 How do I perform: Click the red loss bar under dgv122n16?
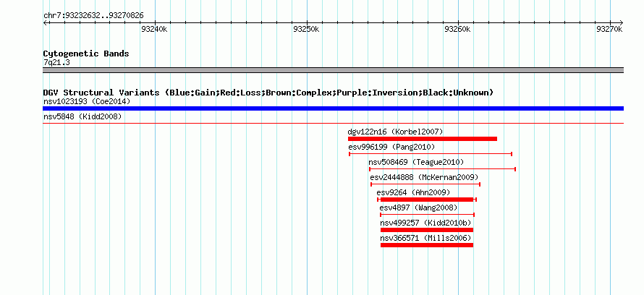(422, 139)
